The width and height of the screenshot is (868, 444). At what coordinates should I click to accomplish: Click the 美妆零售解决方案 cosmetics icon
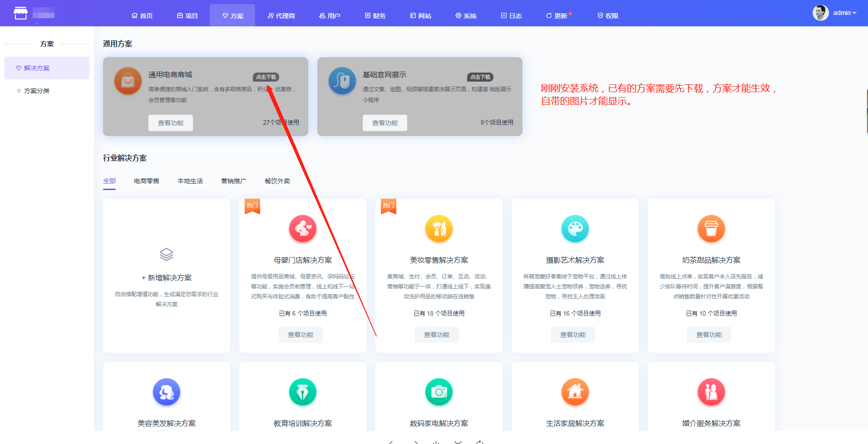coord(439,229)
